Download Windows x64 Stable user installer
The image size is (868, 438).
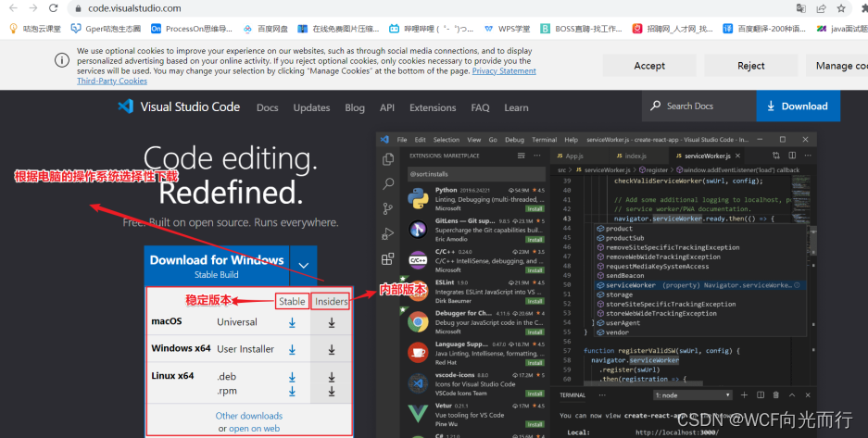pyautogui.click(x=292, y=349)
